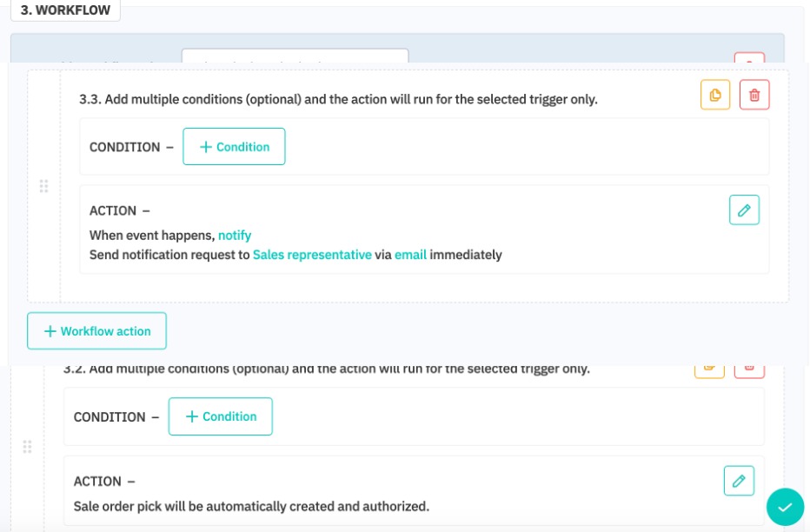The image size is (810, 532).
Task: Click the 'Sale order pick' action description
Action: [x=251, y=506]
